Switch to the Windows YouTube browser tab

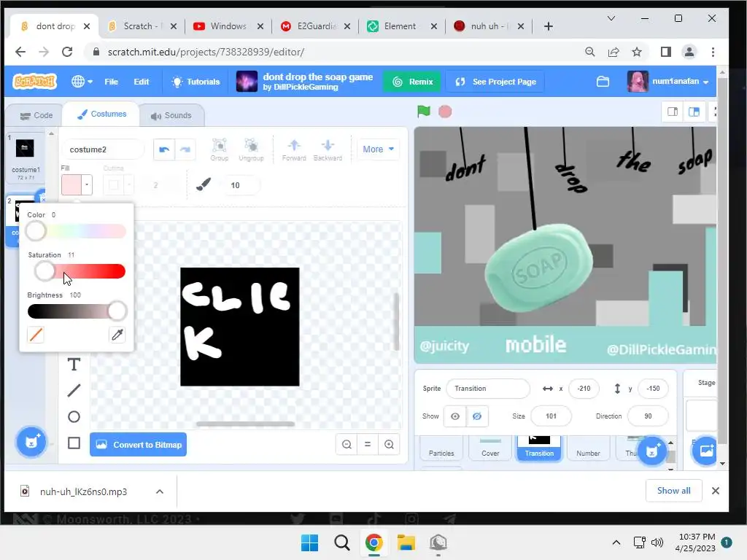228,26
